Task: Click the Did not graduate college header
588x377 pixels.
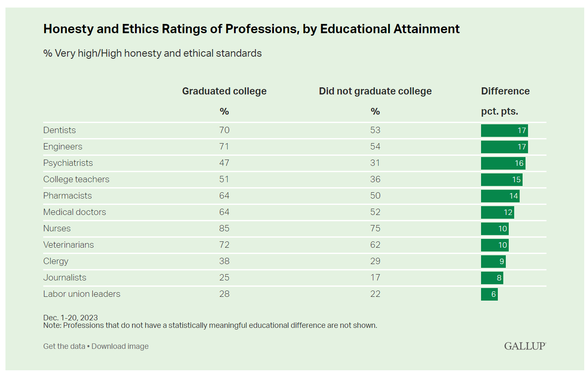Action: 375,91
